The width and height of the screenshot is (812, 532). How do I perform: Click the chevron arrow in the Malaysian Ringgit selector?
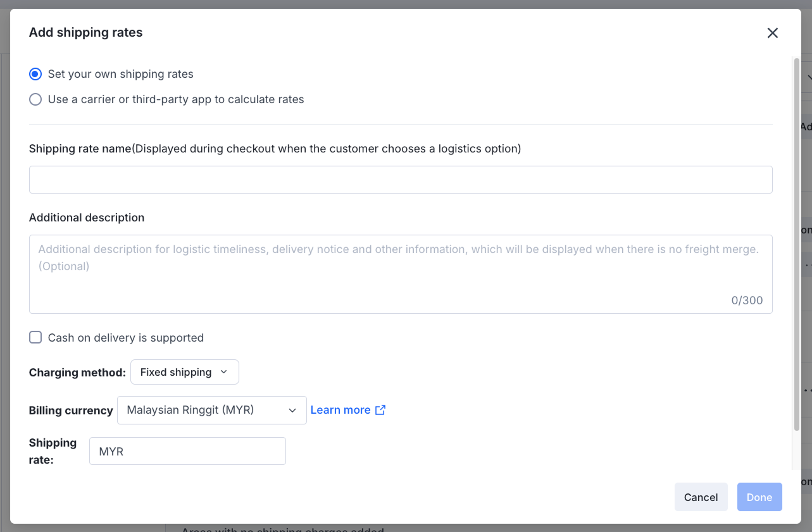(292, 411)
